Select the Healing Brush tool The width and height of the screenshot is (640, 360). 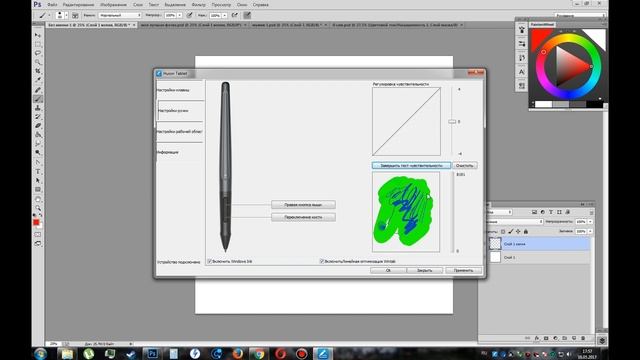coord(38,90)
